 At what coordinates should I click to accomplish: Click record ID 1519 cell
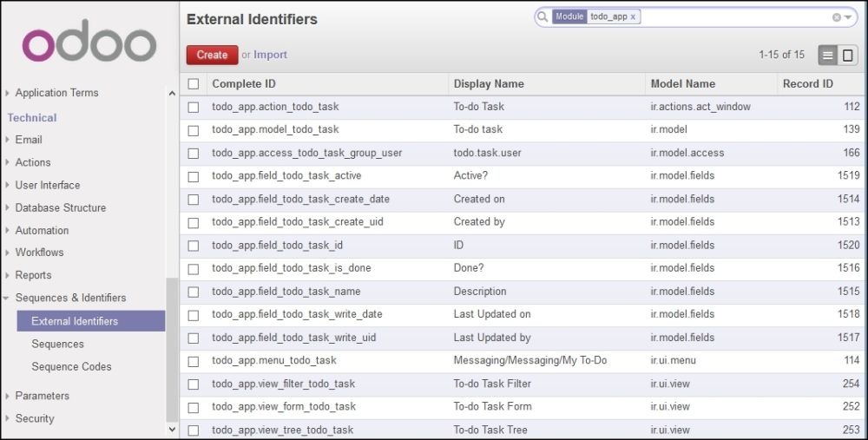849,175
